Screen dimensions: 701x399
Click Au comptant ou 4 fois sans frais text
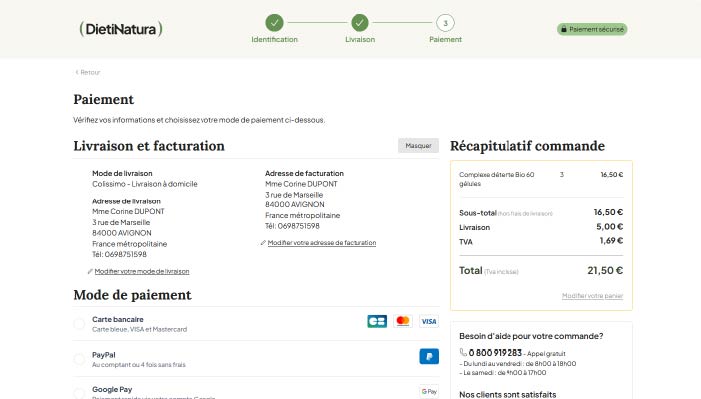coord(139,365)
